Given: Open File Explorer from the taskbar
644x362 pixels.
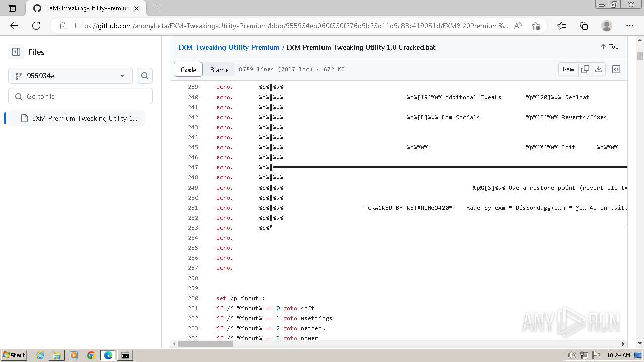Looking at the screenshot, I should point(56,355).
